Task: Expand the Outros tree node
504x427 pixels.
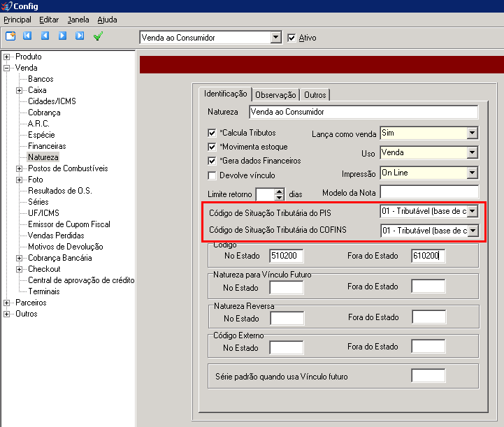Action: pos(6,314)
